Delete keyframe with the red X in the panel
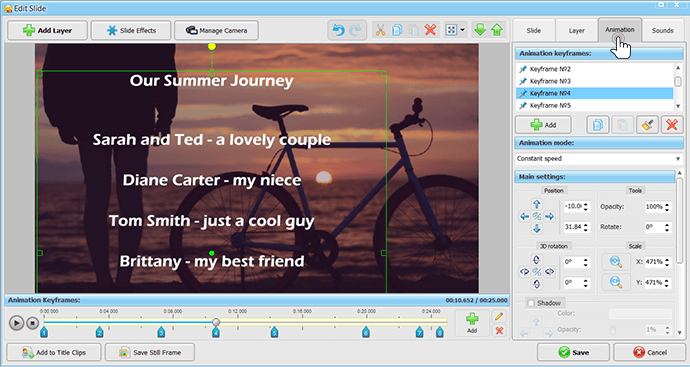Screen dimensions: 690x367 [672, 125]
